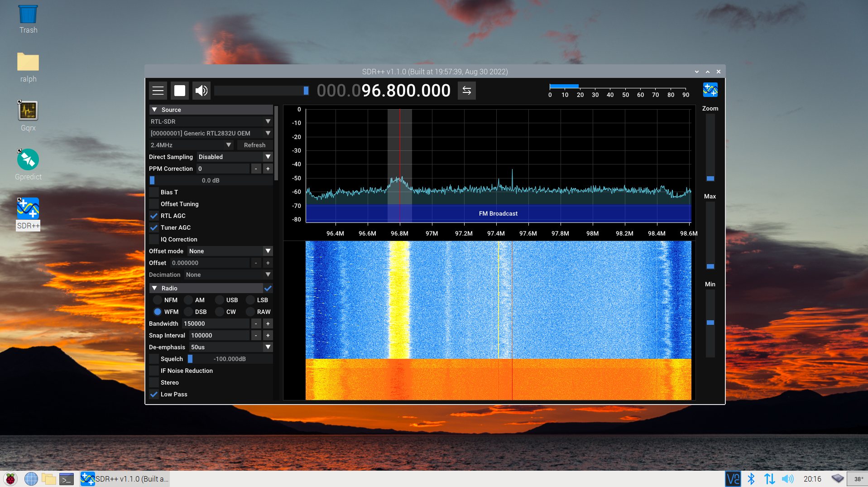Enable the Bias T checkbox
Viewport: 868px width, 487px height.
(154, 192)
